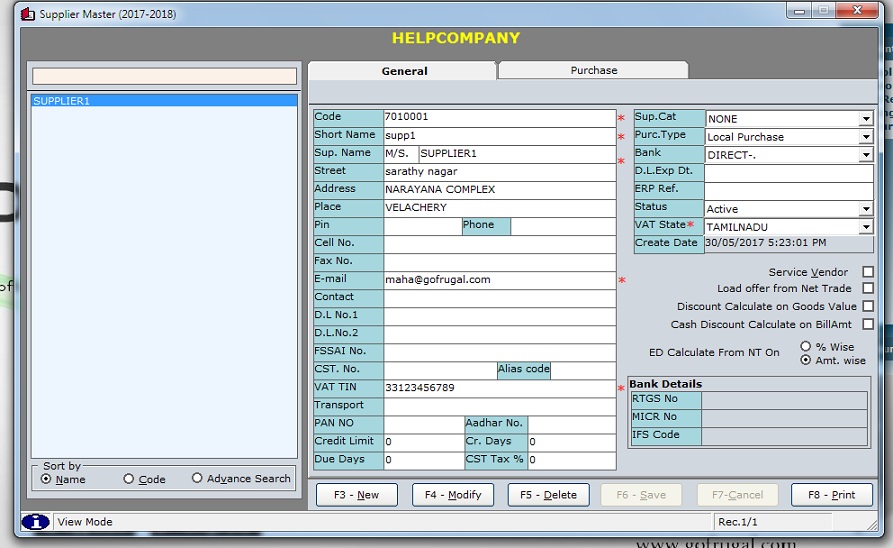Choose Sort by Code radio button

pos(128,479)
